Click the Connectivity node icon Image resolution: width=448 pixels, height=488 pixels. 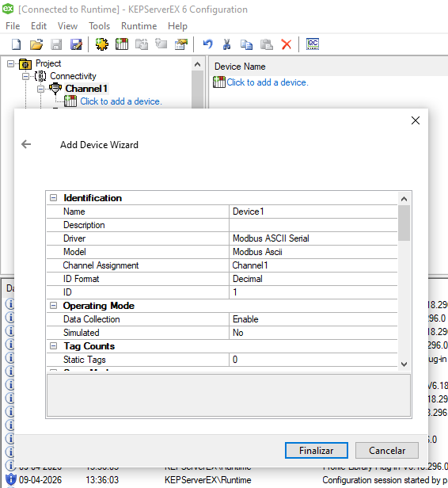(x=40, y=76)
